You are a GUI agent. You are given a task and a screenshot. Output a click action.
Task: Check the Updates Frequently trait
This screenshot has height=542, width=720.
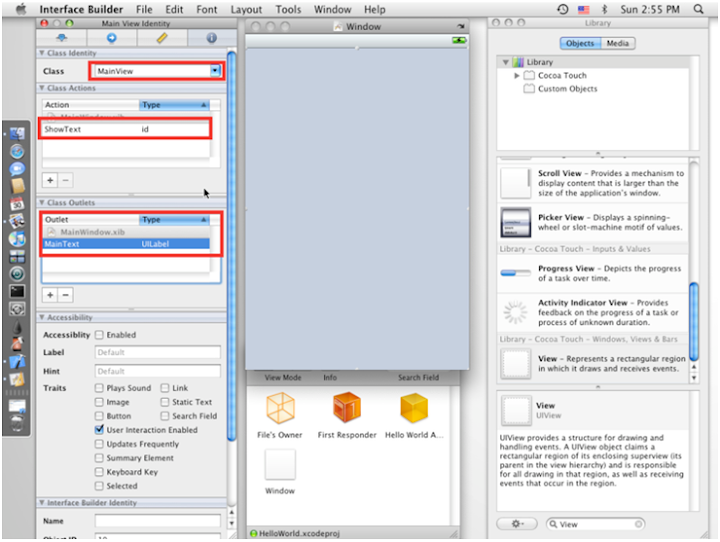coord(99,444)
